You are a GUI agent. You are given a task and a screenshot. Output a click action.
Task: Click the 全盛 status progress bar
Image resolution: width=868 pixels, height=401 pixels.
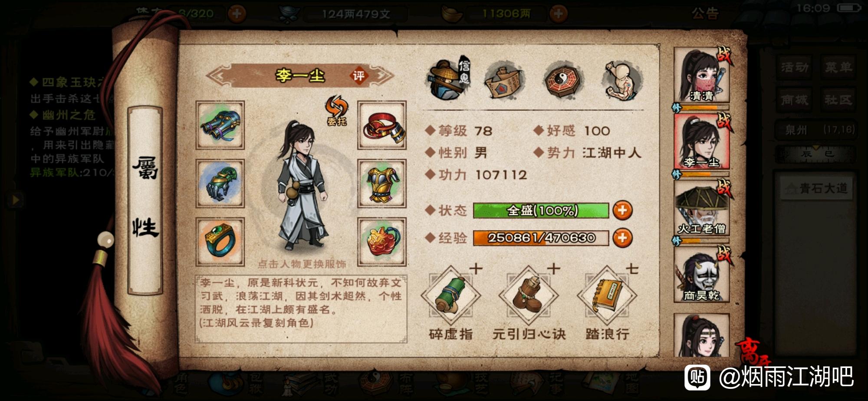click(541, 211)
